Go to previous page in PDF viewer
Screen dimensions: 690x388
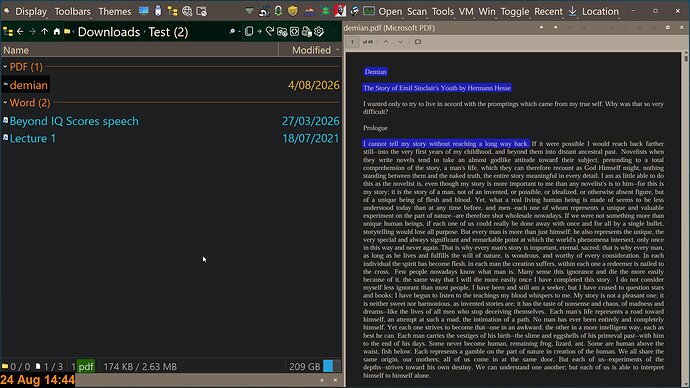(386, 42)
